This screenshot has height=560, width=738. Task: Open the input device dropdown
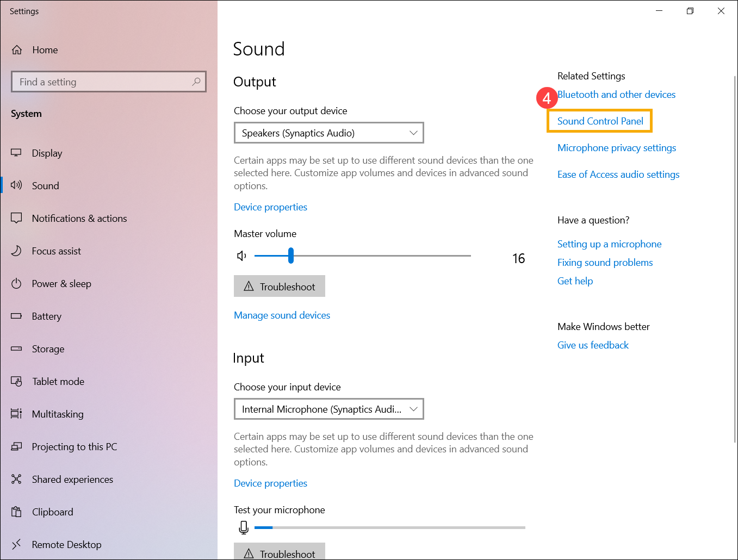tap(328, 409)
